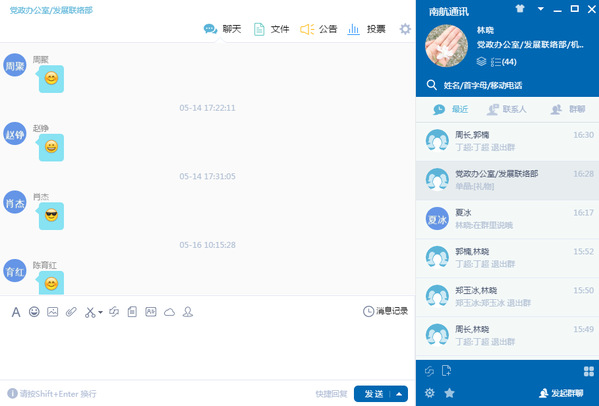This screenshot has width=599, height=406.
Task: Open 消息记录 message history
Action: [x=385, y=311]
